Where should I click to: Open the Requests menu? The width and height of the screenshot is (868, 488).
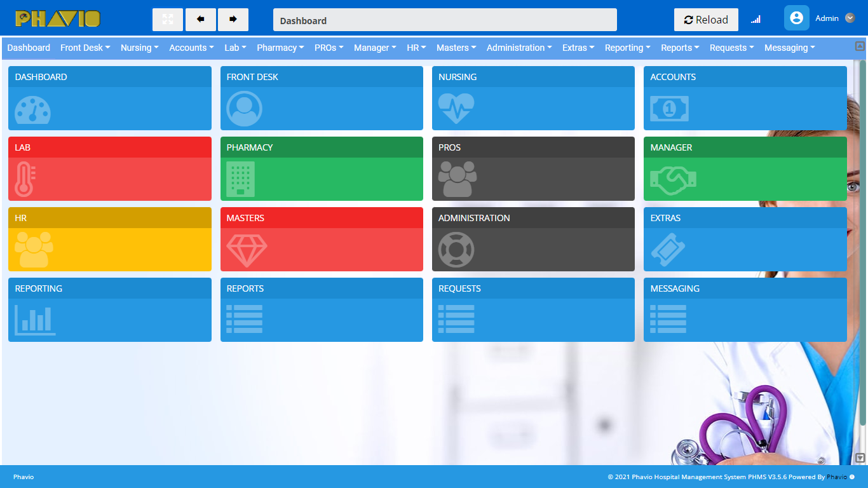[732, 48]
